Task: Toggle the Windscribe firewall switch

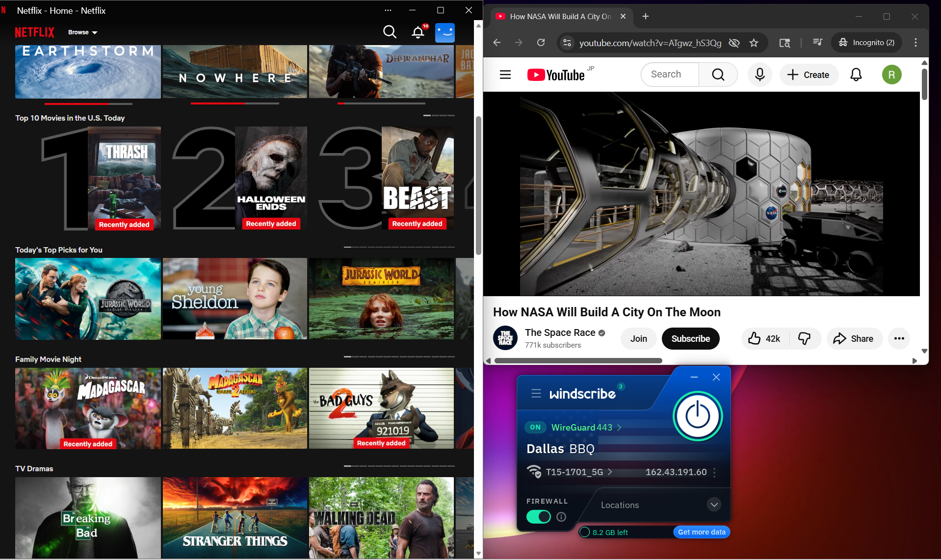Action: click(539, 517)
